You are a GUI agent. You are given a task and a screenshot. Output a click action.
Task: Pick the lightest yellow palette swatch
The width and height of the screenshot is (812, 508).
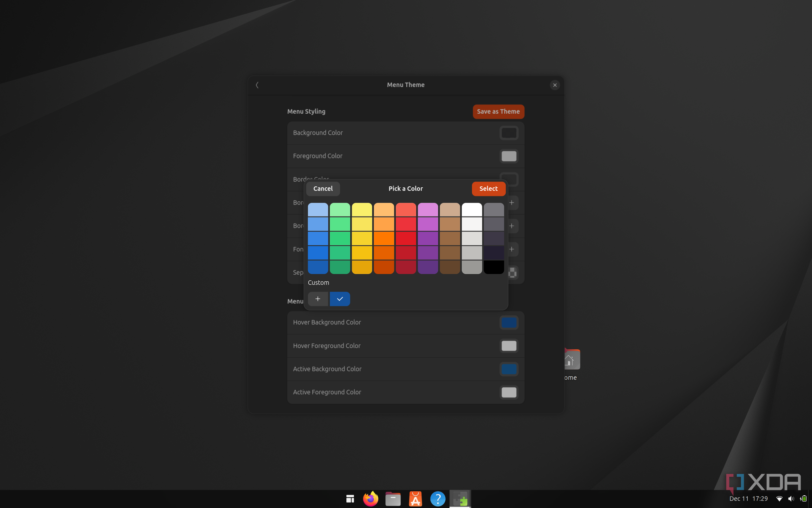pyautogui.click(x=362, y=210)
